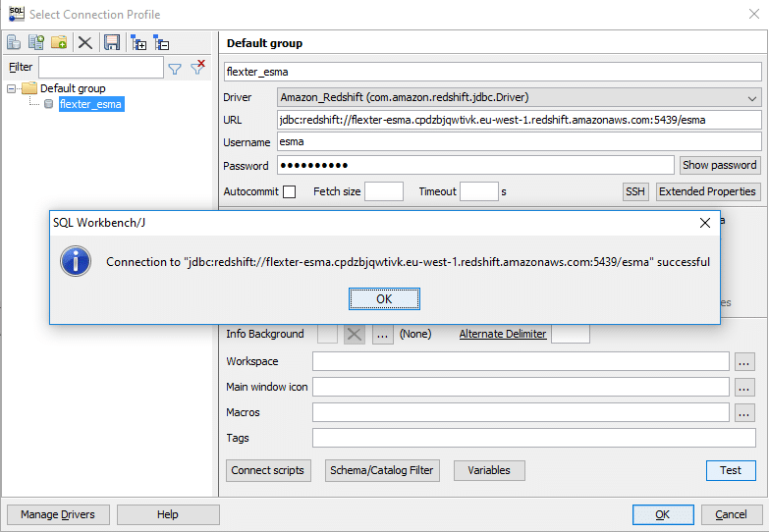Click the connection successful message text
Image resolution: width=769 pixels, height=532 pixels.
408,262
